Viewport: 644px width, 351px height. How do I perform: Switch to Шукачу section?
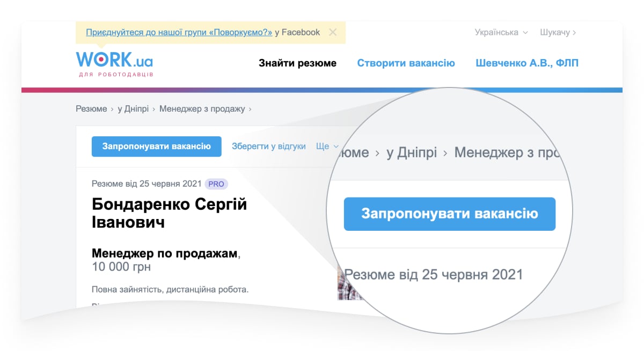558,32
